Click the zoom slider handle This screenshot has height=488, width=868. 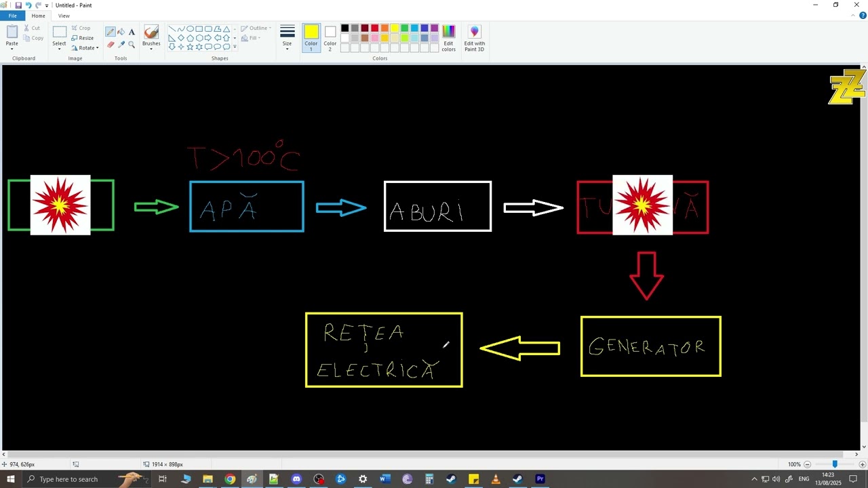click(x=835, y=464)
